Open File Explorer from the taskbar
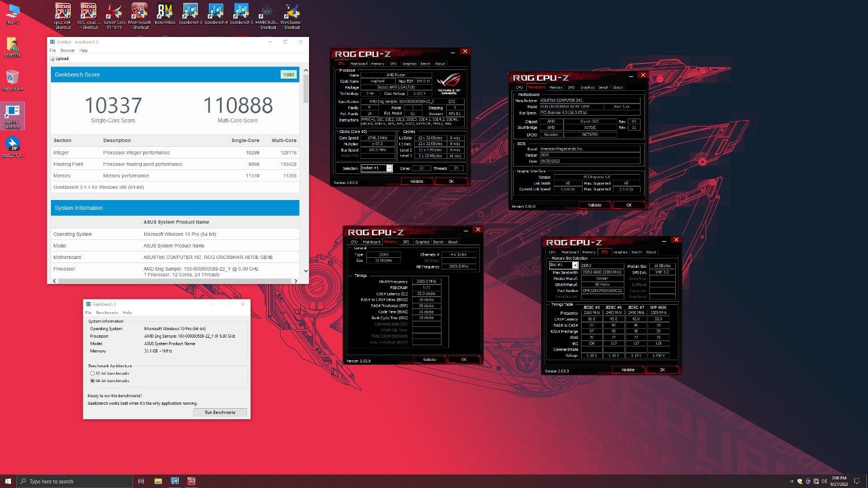This screenshot has width=868, height=488. click(158, 481)
